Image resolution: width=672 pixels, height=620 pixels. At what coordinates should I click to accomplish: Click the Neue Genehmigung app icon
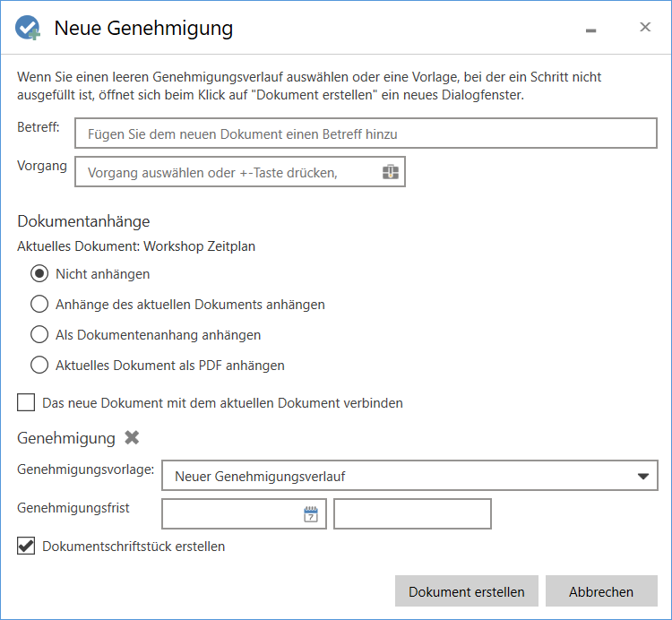point(27,28)
